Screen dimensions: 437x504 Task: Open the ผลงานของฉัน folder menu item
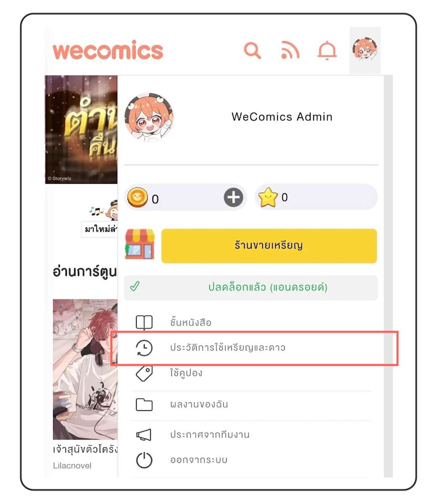pyautogui.click(x=251, y=405)
